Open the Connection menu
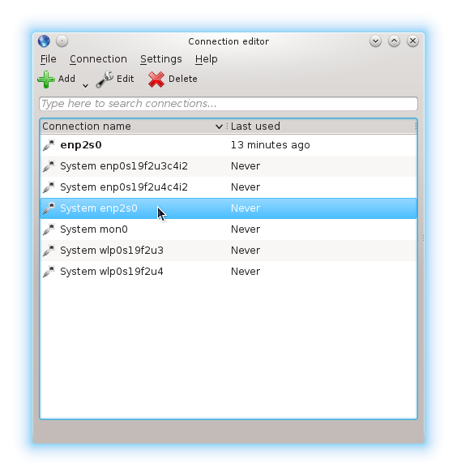Screen dimensions: 457x476 [98, 59]
